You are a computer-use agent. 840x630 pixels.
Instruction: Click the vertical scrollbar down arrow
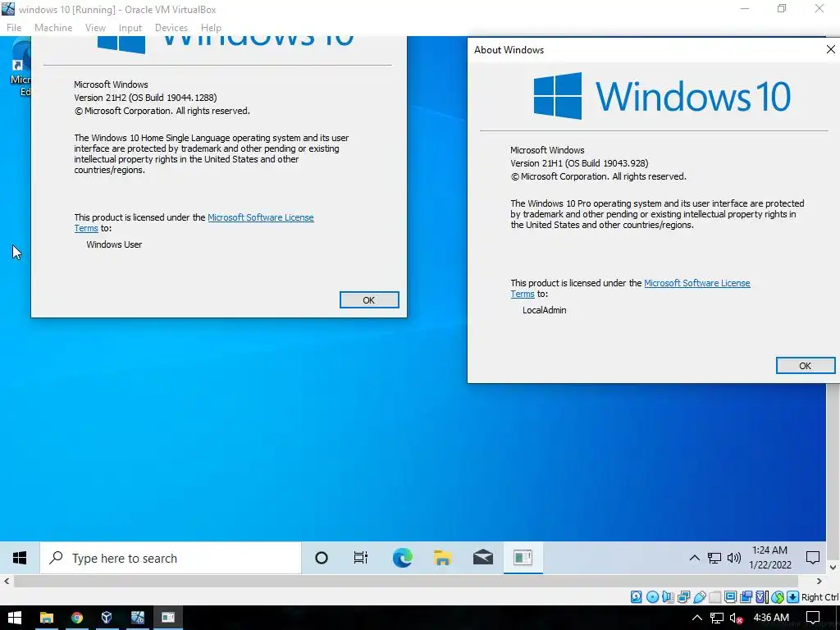click(x=833, y=567)
